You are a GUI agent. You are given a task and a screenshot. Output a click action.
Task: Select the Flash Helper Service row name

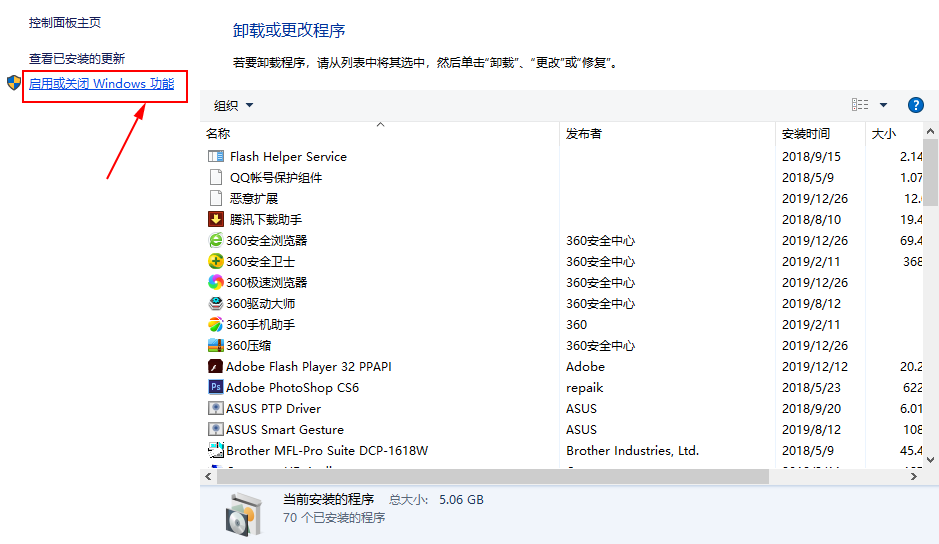pyautogui.click(x=288, y=156)
